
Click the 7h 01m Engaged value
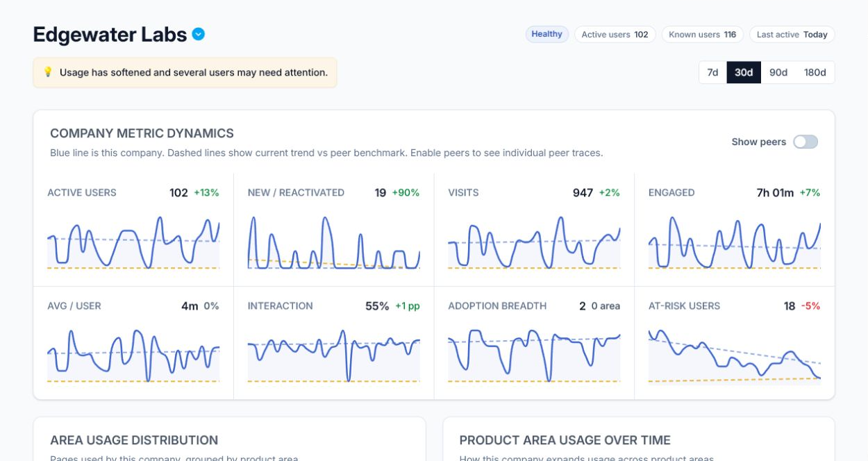pos(775,192)
